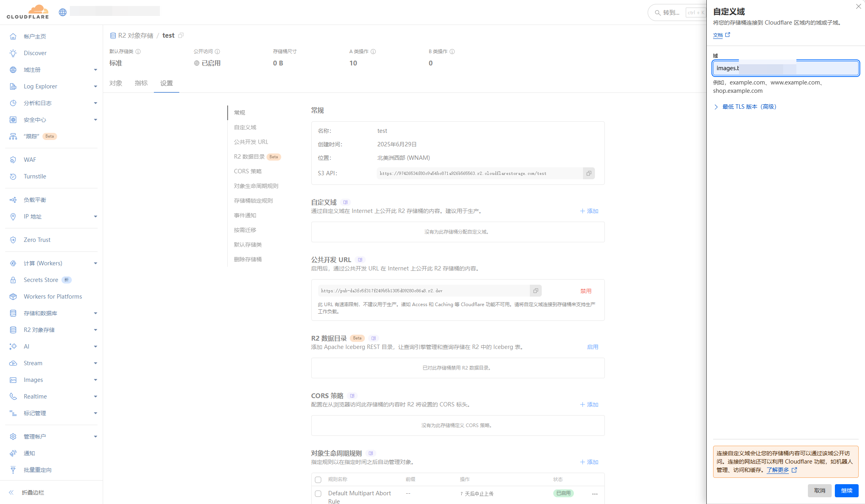865x504 pixels.
Task: Copy bucket name next to test
Action: (x=181, y=35)
